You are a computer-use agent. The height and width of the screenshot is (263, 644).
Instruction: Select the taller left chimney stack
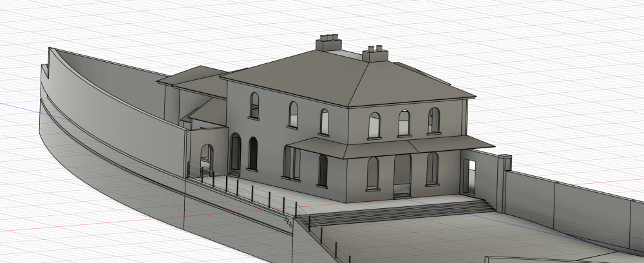pyautogui.click(x=328, y=43)
